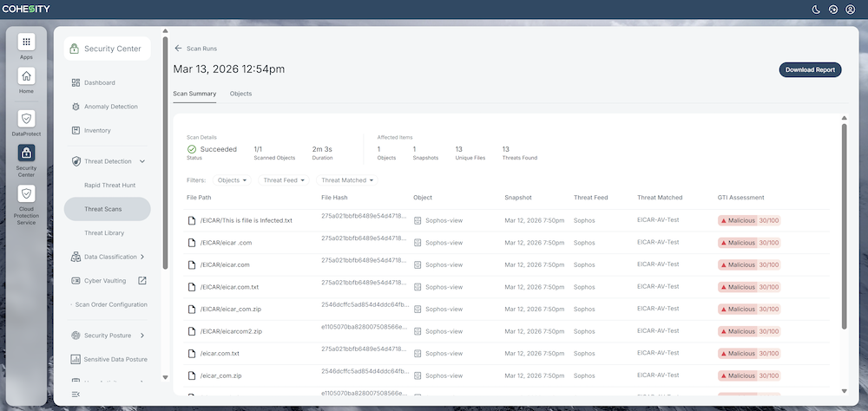This screenshot has height=411, width=868.
Task: Click Succeeded status check icon
Action: pos(192,149)
